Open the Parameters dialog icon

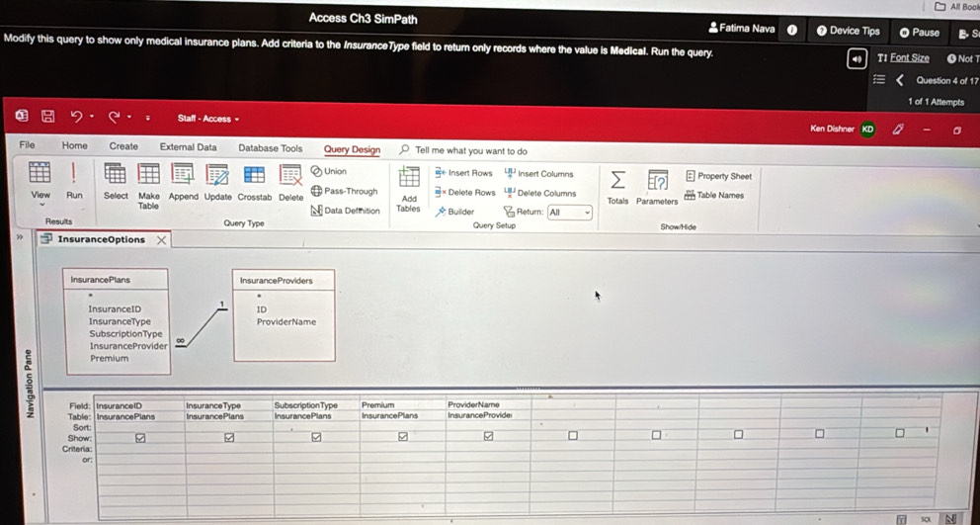pos(657,180)
